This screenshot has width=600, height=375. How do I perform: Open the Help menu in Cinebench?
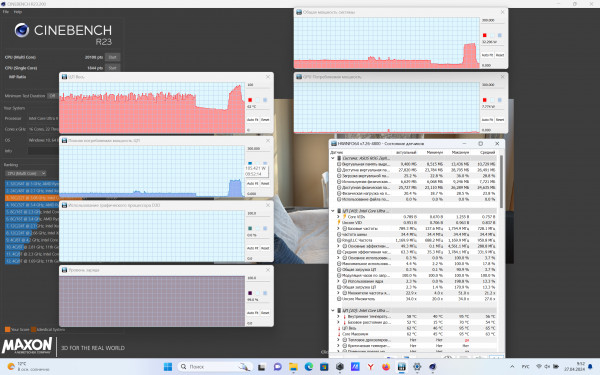(18, 12)
